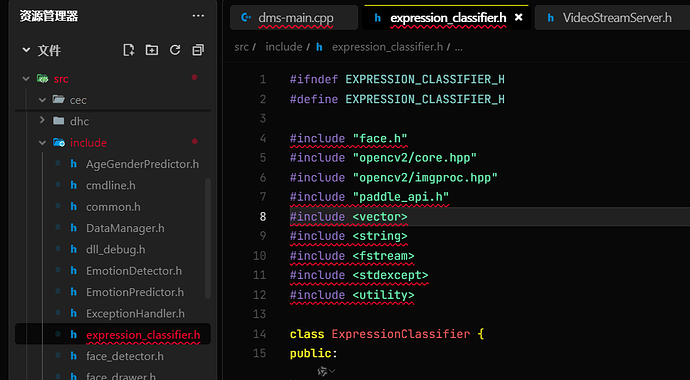Click the src folder icon

point(42,79)
